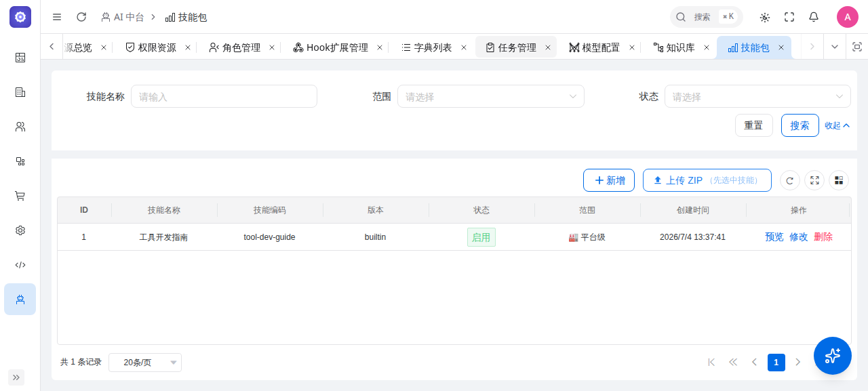Viewport: 868px width, 391px height.
Task: Open the notifications bell
Action: (x=814, y=17)
